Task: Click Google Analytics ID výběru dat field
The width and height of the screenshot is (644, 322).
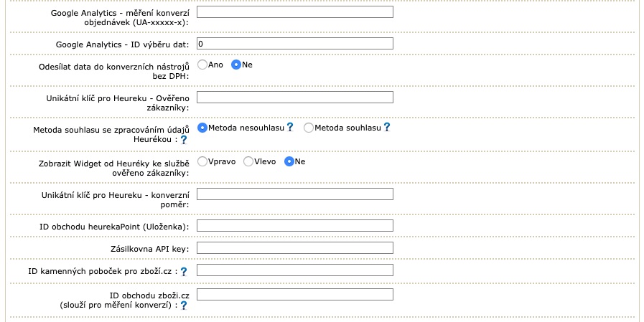Action: (295, 44)
